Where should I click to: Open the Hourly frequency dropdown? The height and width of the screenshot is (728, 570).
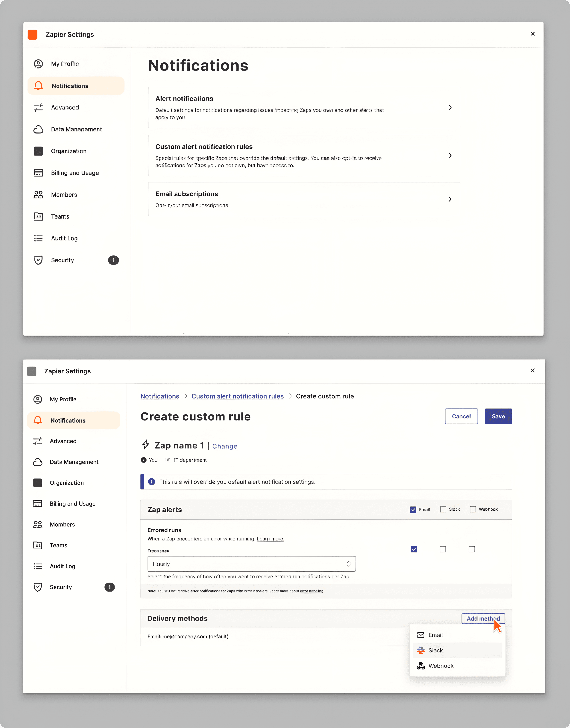point(251,564)
